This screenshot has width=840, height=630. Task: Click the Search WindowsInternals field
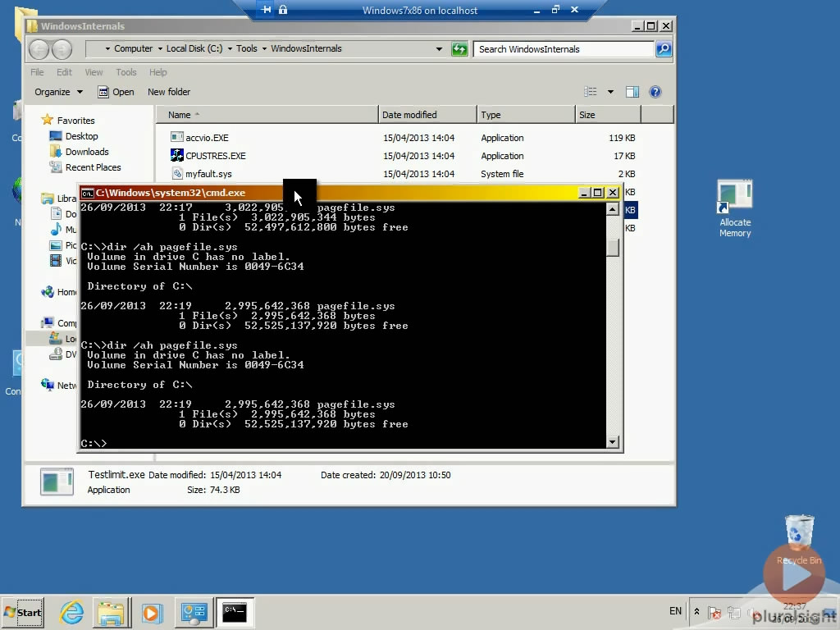564,49
